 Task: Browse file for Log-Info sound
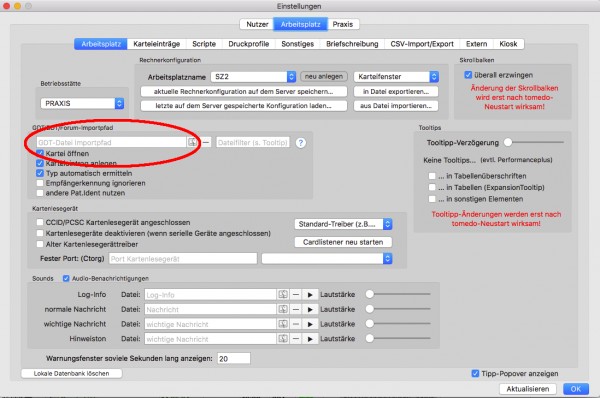tap(283, 294)
